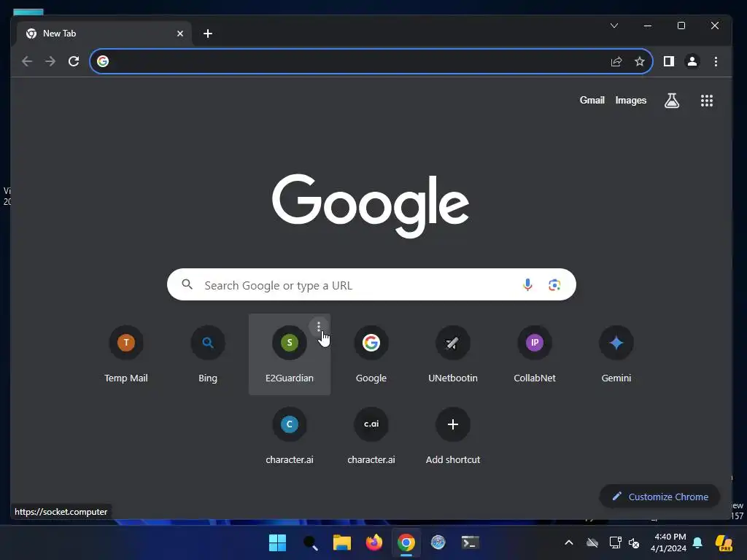Click the Customize Chrome button
Viewport: 747px width, 560px height.
pyautogui.click(x=659, y=497)
